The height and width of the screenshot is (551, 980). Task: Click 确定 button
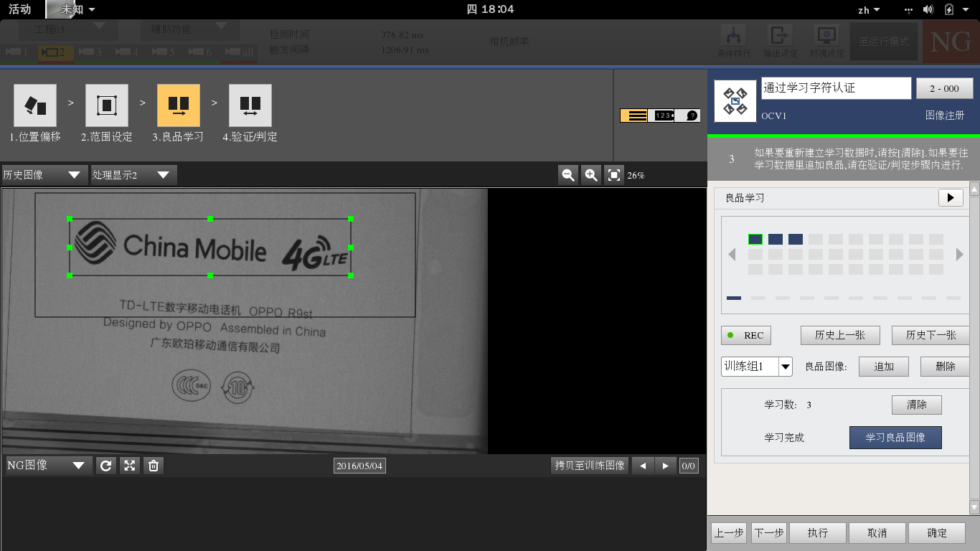click(x=937, y=533)
